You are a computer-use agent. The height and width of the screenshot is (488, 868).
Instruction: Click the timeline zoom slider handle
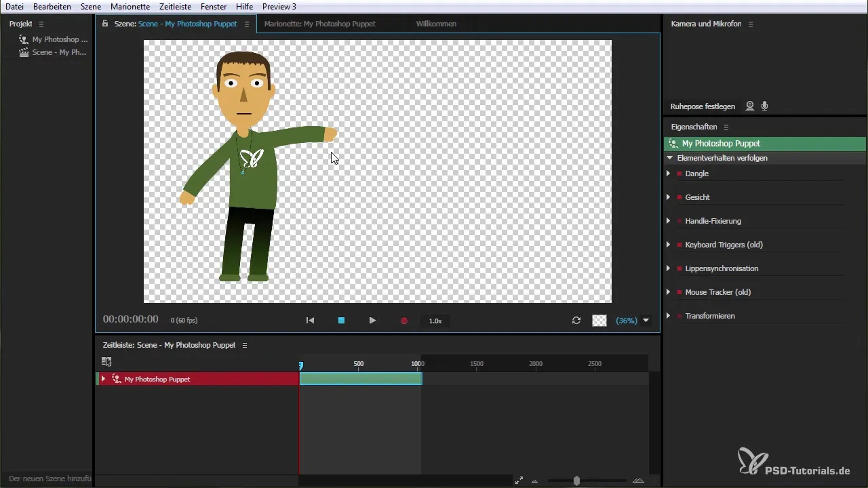point(576,481)
